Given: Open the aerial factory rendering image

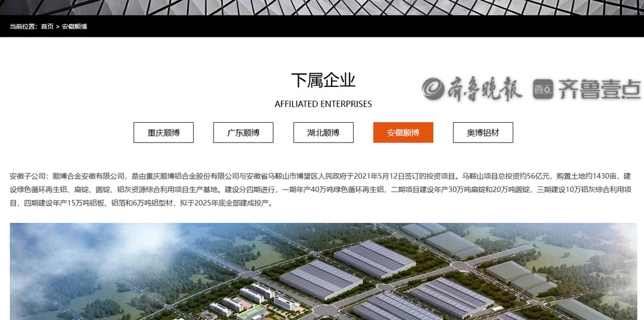Looking at the screenshot, I should point(323,272).
